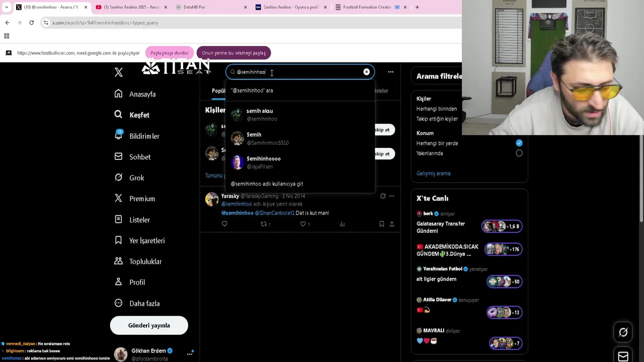Image resolution: width=644 pixels, height=362 pixels.
Task: Share Yarasky's post
Action: (391, 224)
